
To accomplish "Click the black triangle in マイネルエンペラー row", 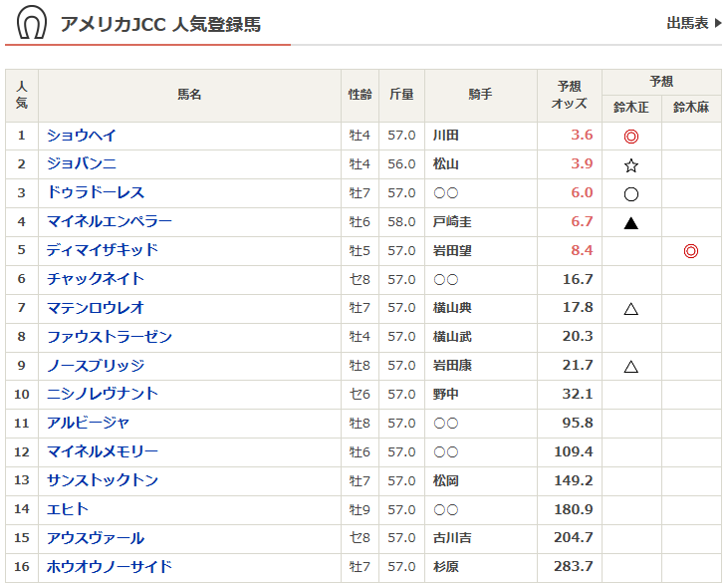I will [630, 223].
